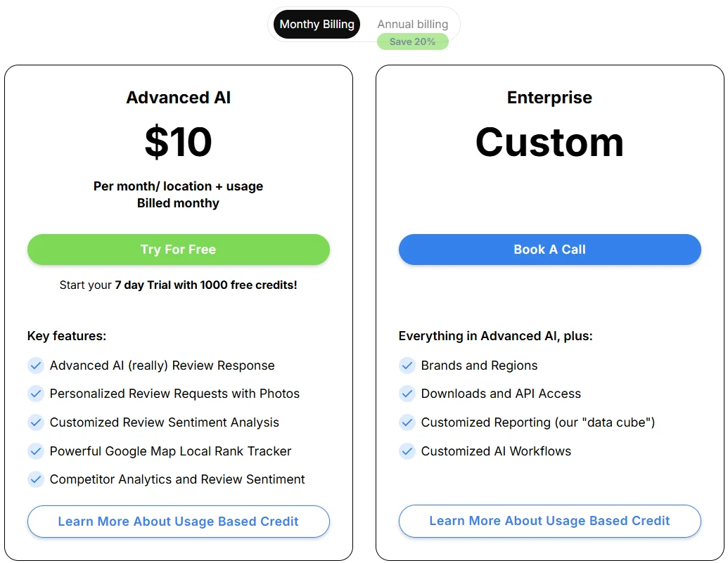This screenshot has height=563, width=728.
Task: Open Learn More About Usage Based Credit under Advanced AI
Action: (x=178, y=521)
